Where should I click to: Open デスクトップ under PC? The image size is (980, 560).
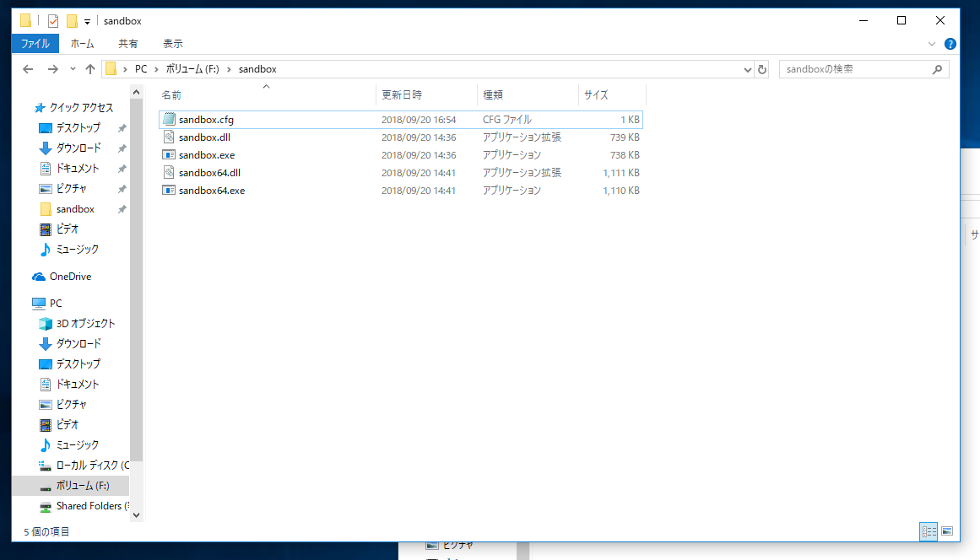coord(79,364)
